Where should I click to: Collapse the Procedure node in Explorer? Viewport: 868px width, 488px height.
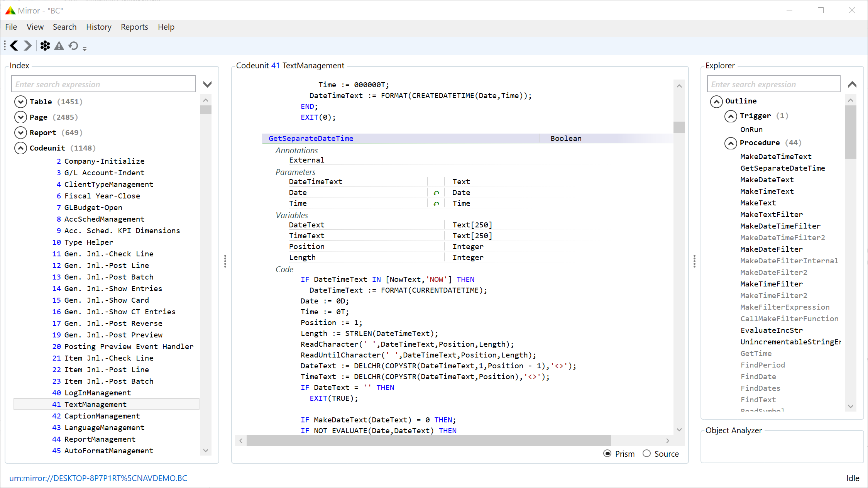[x=731, y=143]
